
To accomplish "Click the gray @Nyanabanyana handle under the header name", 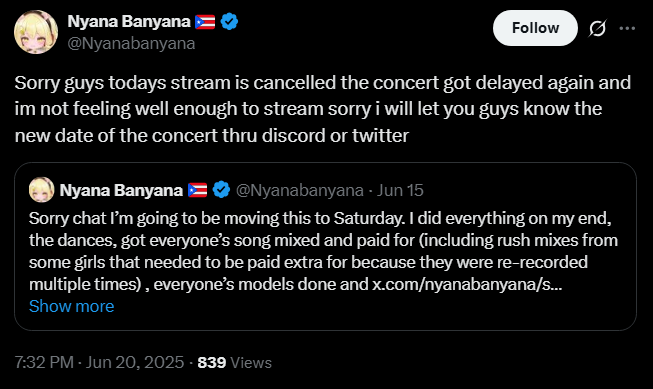I will [131, 43].
